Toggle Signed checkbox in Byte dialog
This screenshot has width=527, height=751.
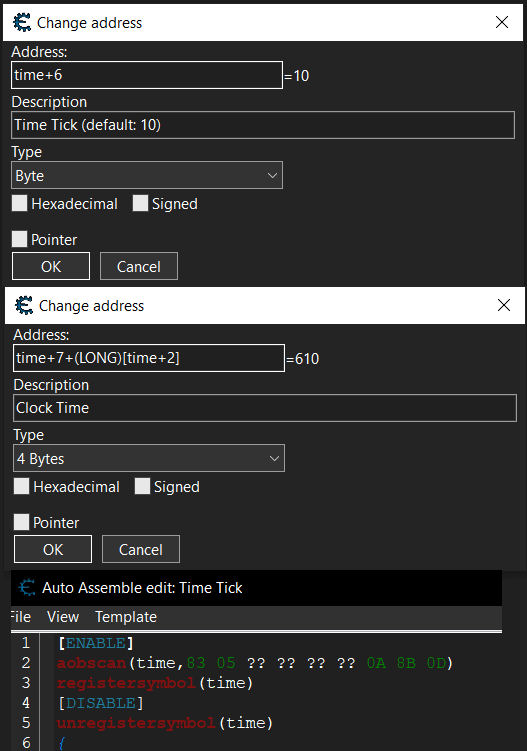pos(140,203)
